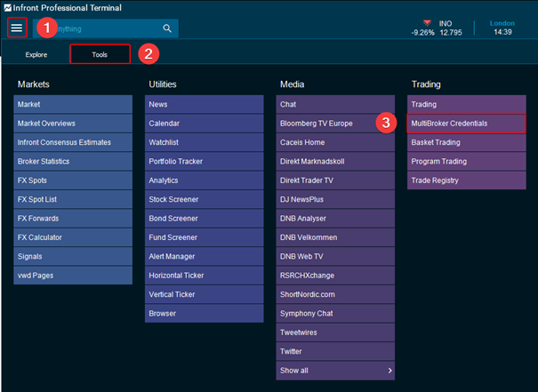Screen dimensions: 538x392
Task: Open vwd Pages
Action: tap(73, 276)
